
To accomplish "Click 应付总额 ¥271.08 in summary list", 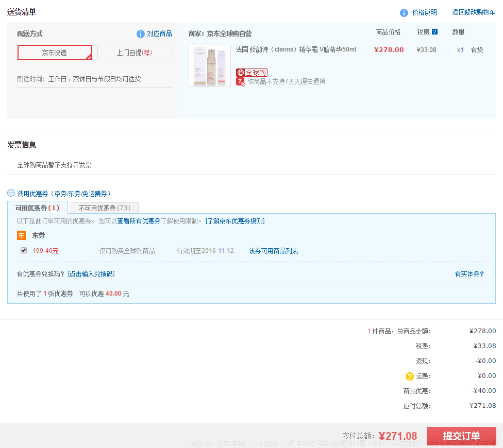I will 483,406.
